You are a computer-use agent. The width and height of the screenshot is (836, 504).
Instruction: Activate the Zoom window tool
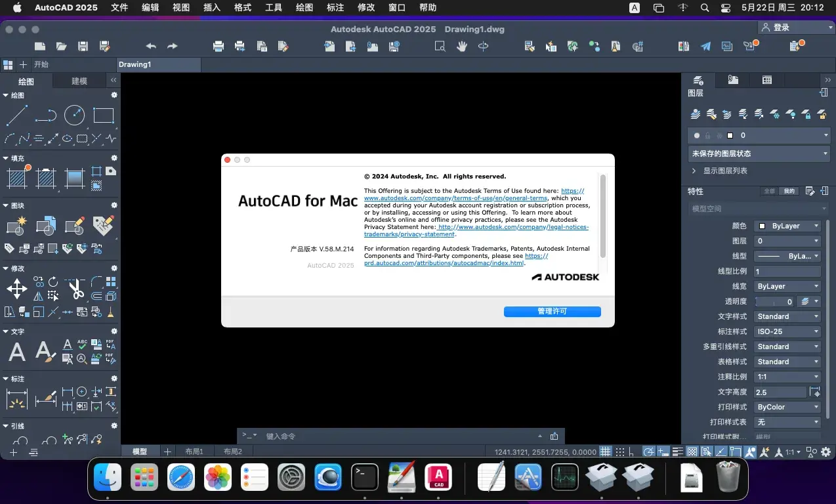pos(440,46)
